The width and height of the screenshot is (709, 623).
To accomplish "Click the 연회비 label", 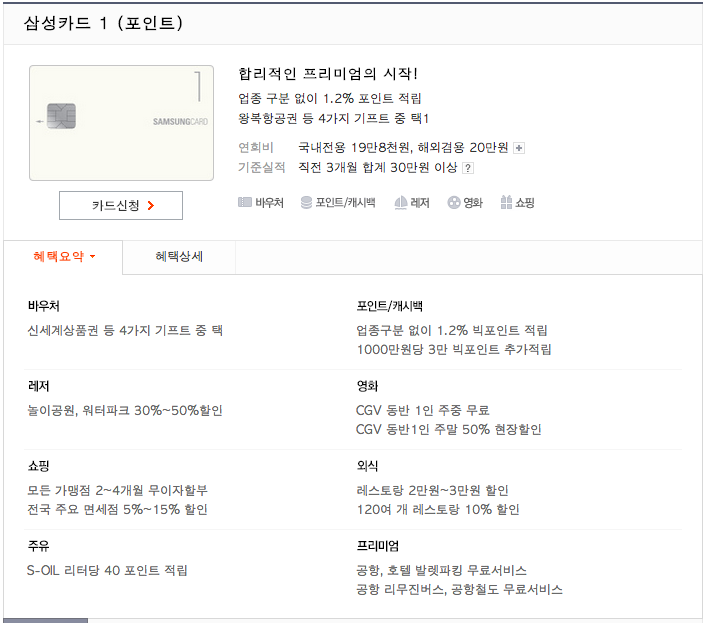I will click(x=256, y=147).
